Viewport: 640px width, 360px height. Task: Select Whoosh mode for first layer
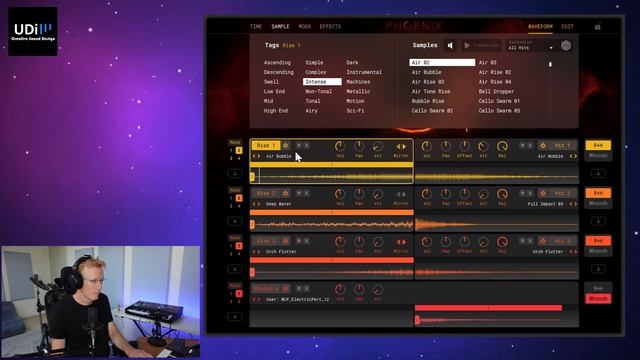click(x=598, y=156)
